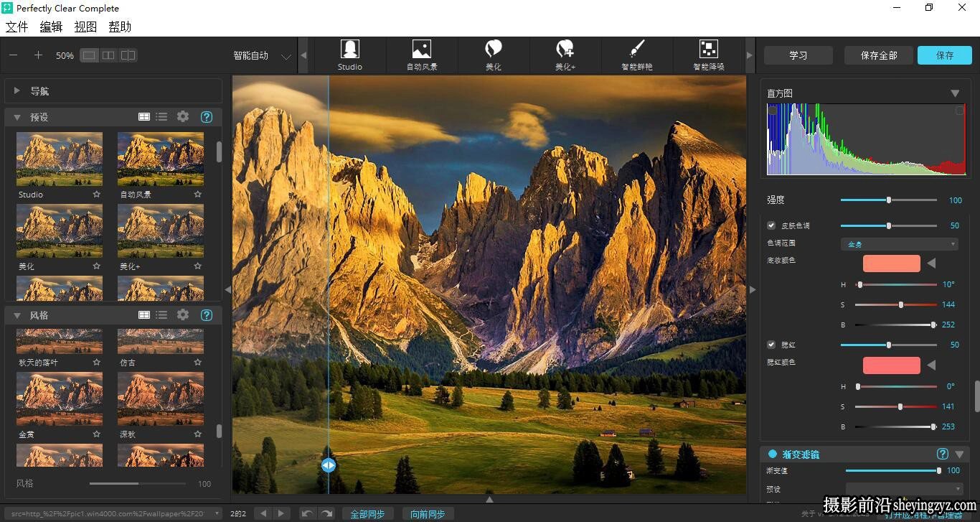Click the 保存全部 button
Image resolution: width=980 pixels, height=522 pixels.
(x=879, y=55)
